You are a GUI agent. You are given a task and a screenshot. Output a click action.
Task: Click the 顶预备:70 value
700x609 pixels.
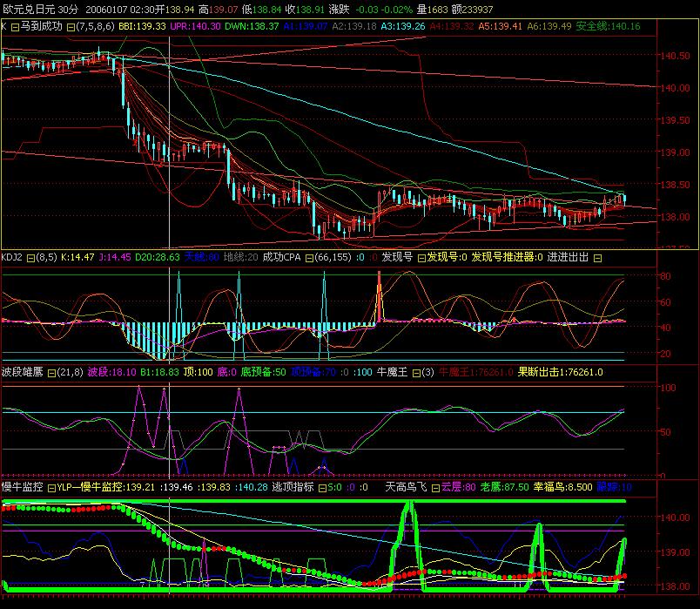[x=313, y=372]
